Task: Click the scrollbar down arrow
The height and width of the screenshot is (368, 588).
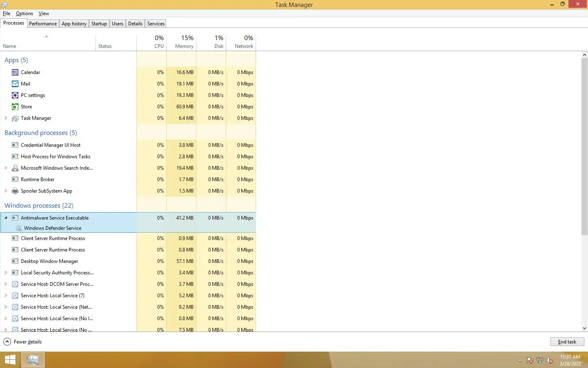Action: [x=584, y=328]
